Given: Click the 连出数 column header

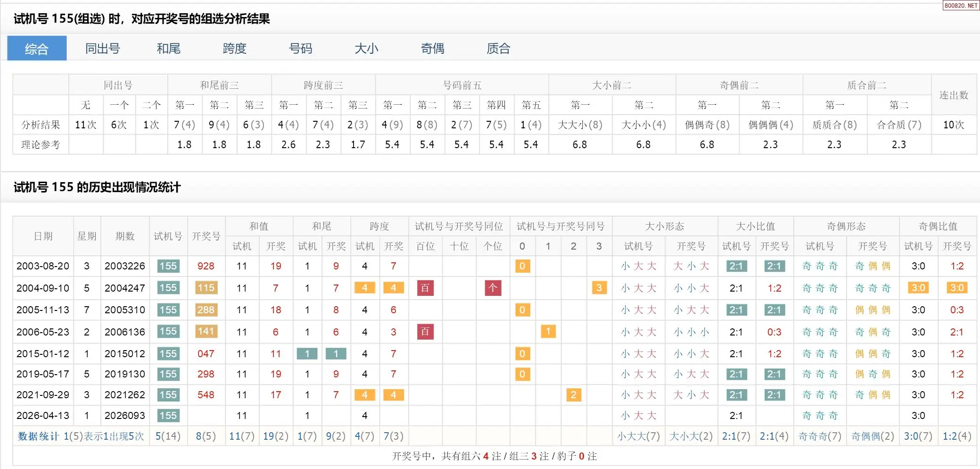Looking at the screenshot, I should tap(954, 95).
